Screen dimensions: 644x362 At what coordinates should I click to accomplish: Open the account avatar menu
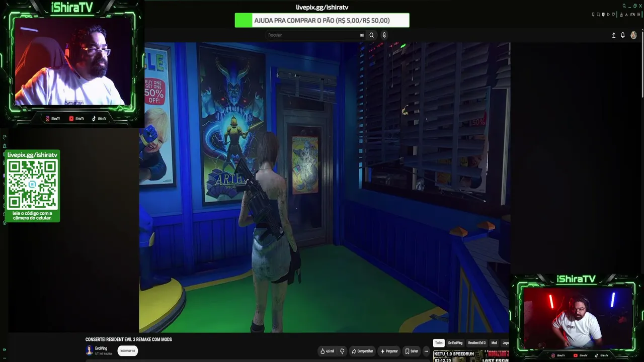(x=633, y=35)
